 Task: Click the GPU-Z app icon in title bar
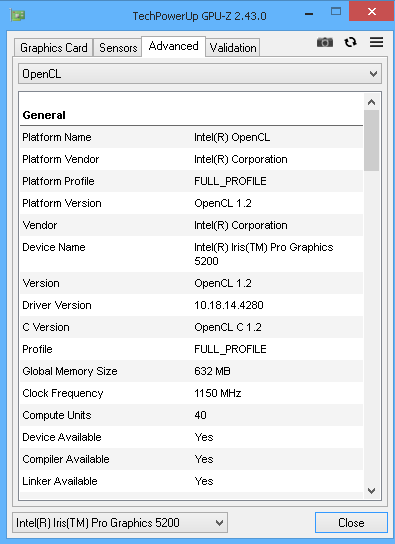point(17,16)
